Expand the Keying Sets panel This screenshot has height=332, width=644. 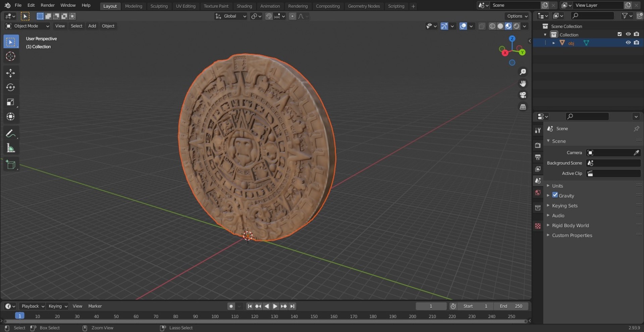(x=565, y=206)
